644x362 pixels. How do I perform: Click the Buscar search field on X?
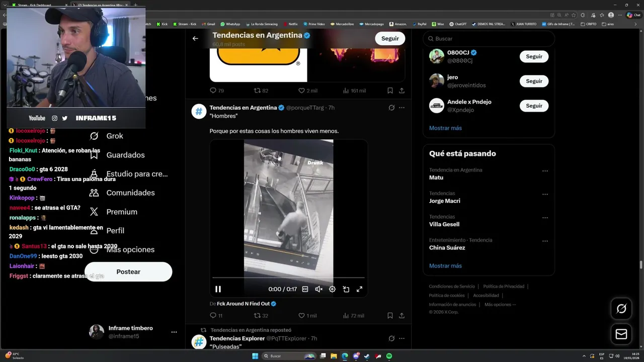point(489,39)
